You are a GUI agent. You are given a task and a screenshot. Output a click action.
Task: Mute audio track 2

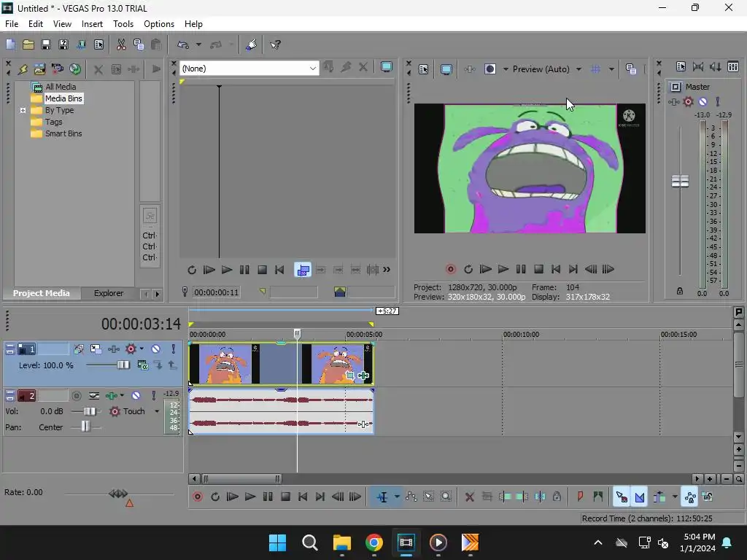point(136,396)
